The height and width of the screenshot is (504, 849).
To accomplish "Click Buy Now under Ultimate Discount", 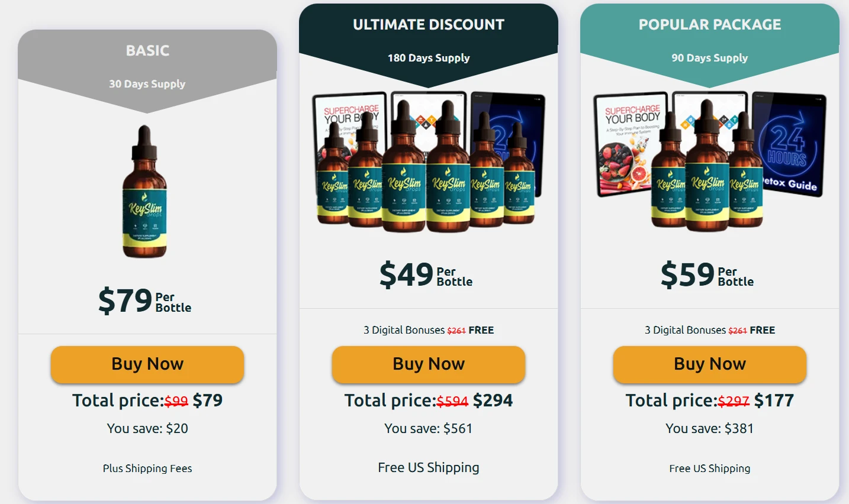I will (x=429, y=364).
